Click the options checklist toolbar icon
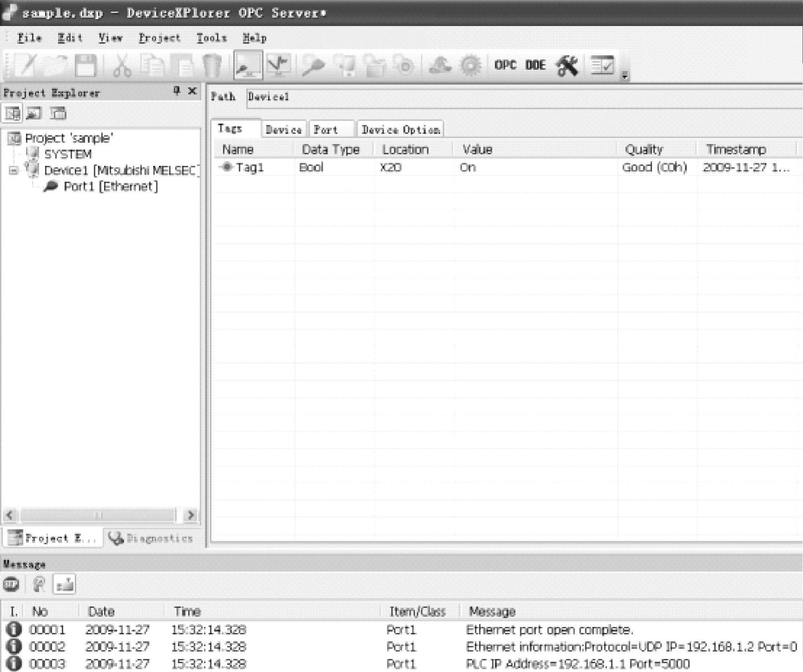 [602, 65]
